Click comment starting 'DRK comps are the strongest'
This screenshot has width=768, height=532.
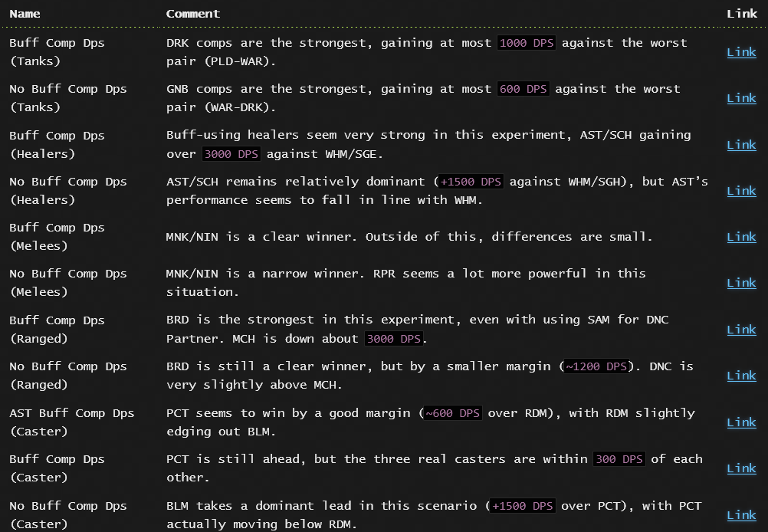coord(427,52)
